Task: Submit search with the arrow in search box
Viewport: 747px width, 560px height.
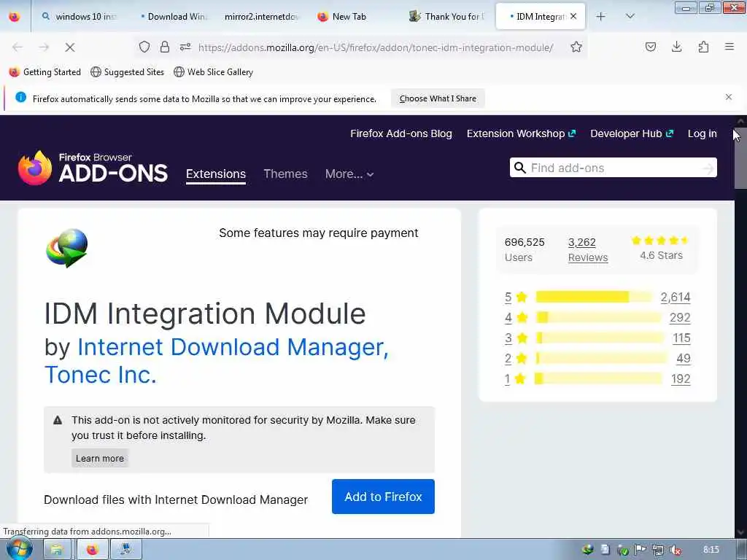Action: coord(708,168)
